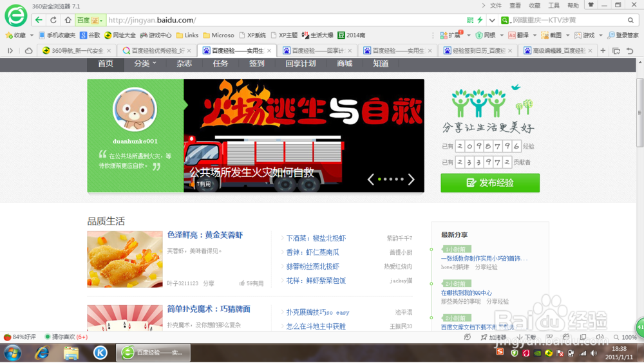The image size is (644, 363).
Task: Open the 谷歌 bookmark
Action: (x=90, y=35)
